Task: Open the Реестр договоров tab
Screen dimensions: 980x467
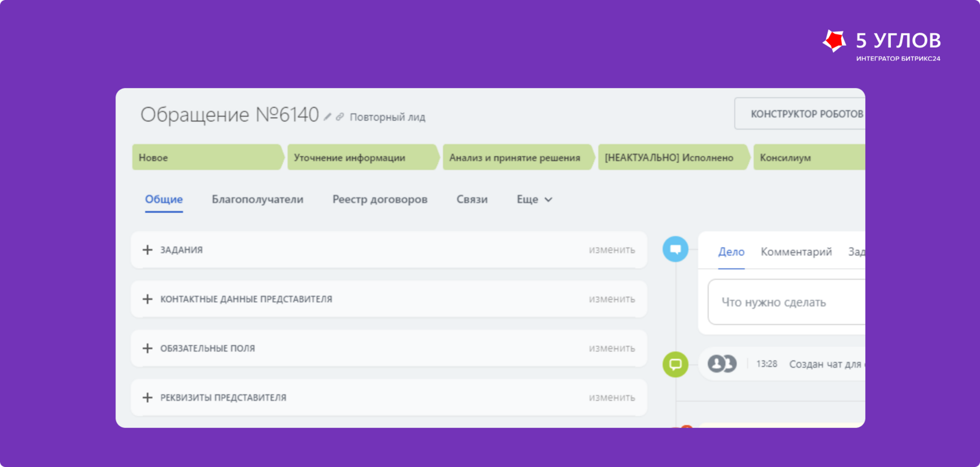Action: coord(380,199)
